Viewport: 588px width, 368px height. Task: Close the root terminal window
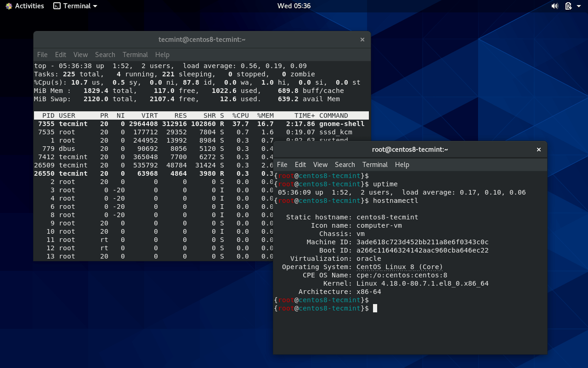click(538, 149)
